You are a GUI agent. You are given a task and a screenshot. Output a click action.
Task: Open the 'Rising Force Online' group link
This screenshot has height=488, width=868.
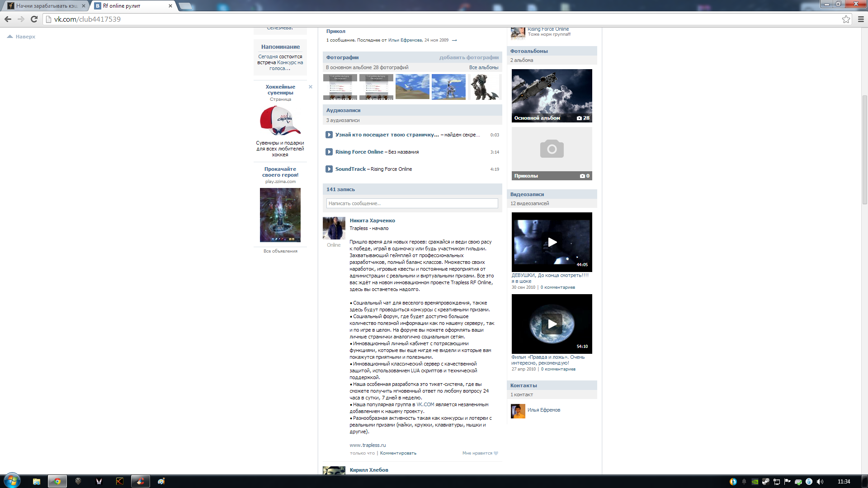[x=548, y=29]
